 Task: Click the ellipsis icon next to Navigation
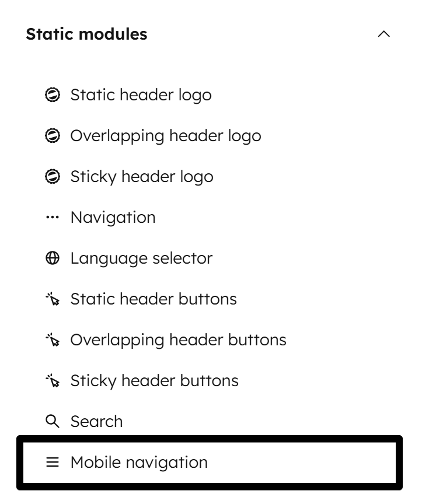click(x=54, y=217)
